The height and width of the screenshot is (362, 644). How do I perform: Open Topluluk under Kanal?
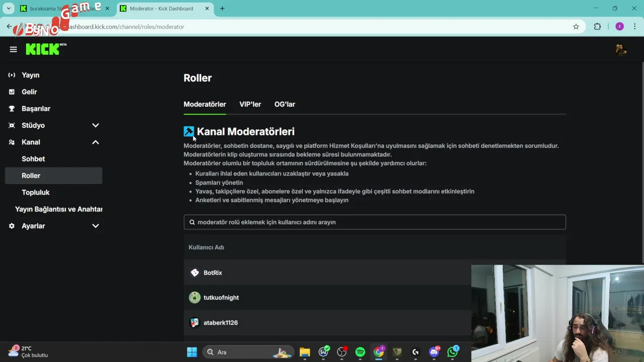pos(36,193)
